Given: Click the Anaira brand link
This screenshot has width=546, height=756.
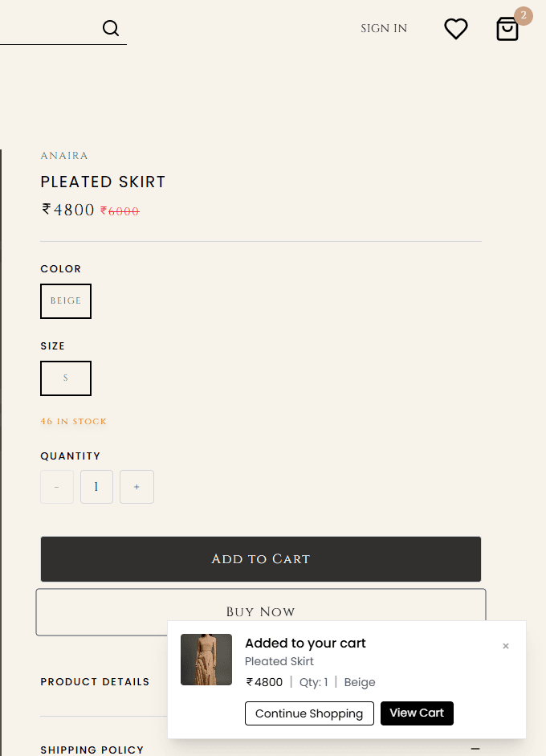Looking at the screenshot, I should coord(64,156).
